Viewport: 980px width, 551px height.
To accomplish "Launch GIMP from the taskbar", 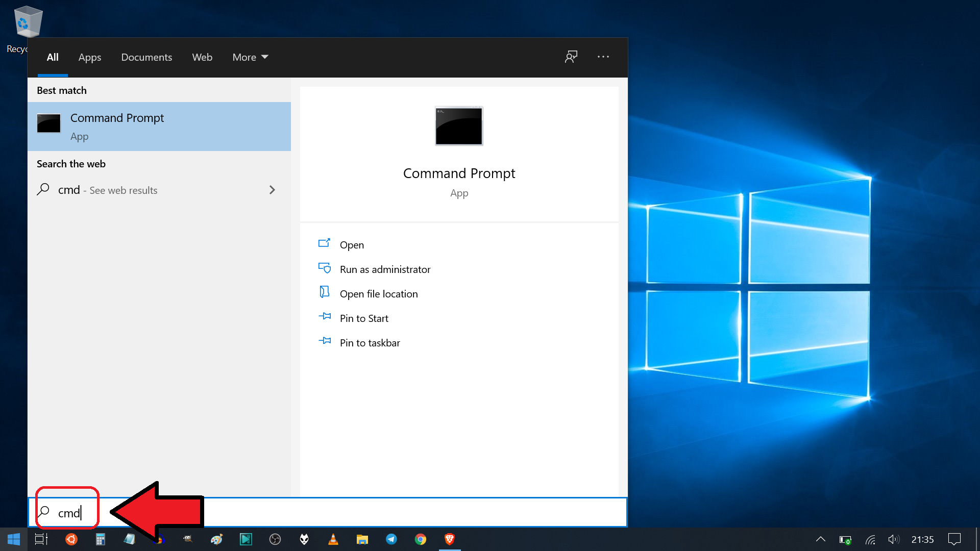I will pos(188,539).
